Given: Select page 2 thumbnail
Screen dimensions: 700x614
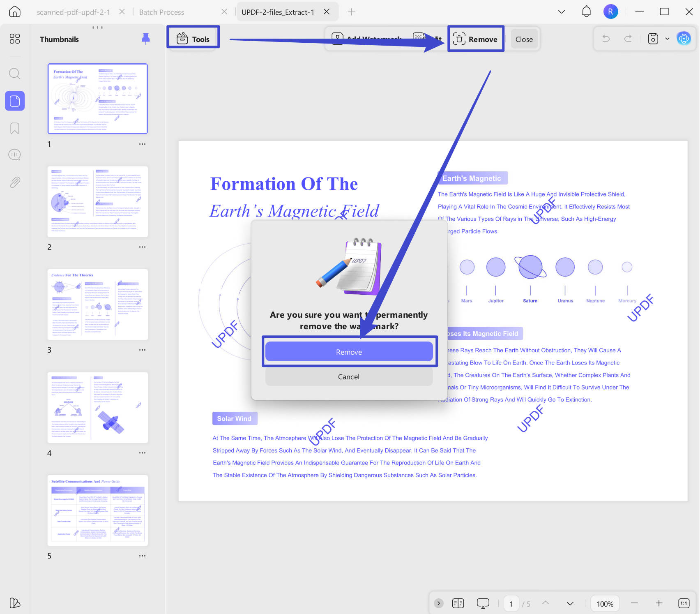Looking at the screenshot, I should (x=98, y=202).
